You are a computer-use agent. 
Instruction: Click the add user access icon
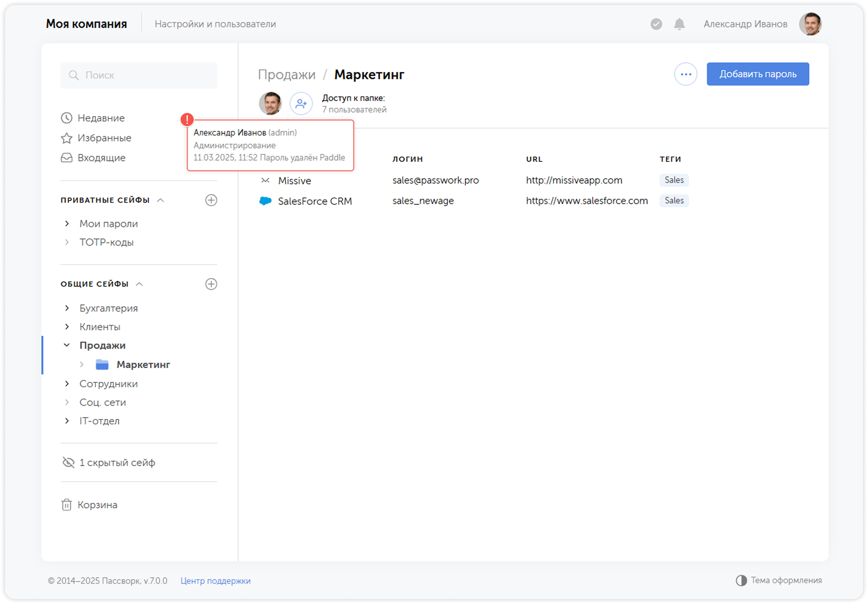(301, 103)
